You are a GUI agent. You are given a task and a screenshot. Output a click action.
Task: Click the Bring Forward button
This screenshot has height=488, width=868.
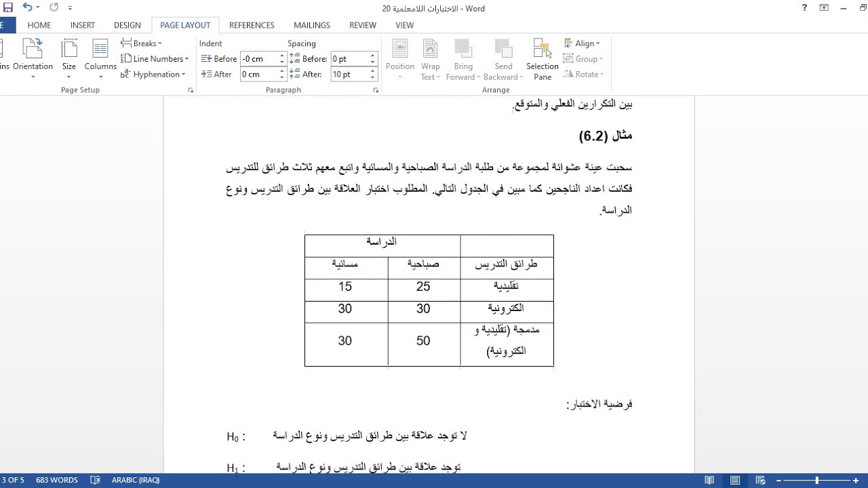(x=463, y=58)
